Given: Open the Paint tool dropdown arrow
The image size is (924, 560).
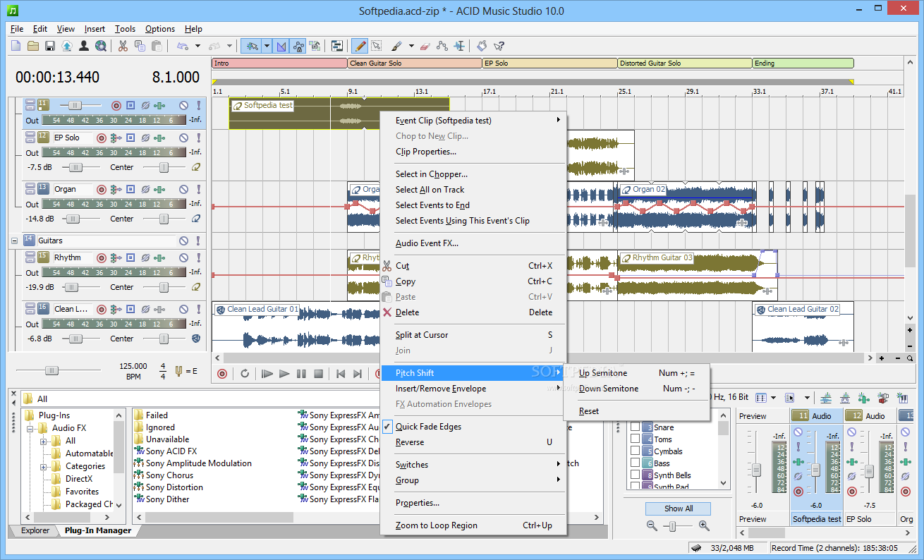Looking at the screenshot, I should 410,46.
